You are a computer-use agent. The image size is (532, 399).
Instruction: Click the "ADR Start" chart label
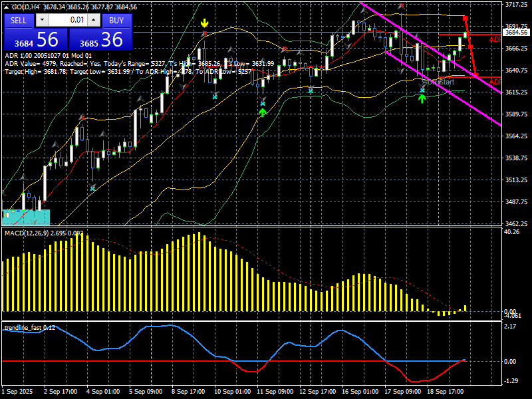438,82
